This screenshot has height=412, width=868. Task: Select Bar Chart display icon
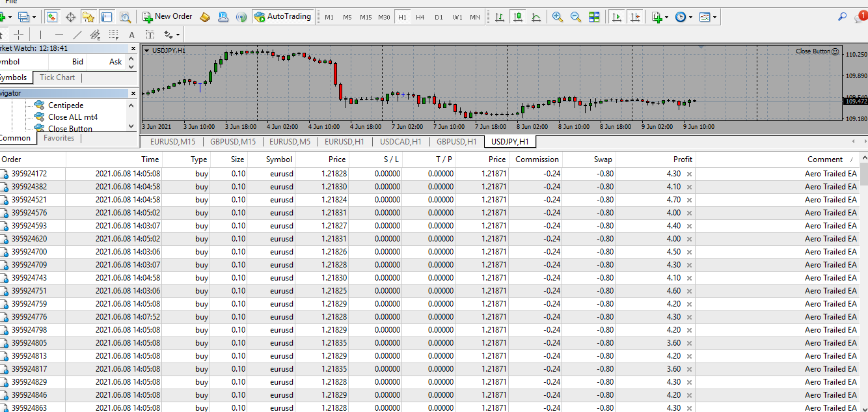[x=500, y=17]
